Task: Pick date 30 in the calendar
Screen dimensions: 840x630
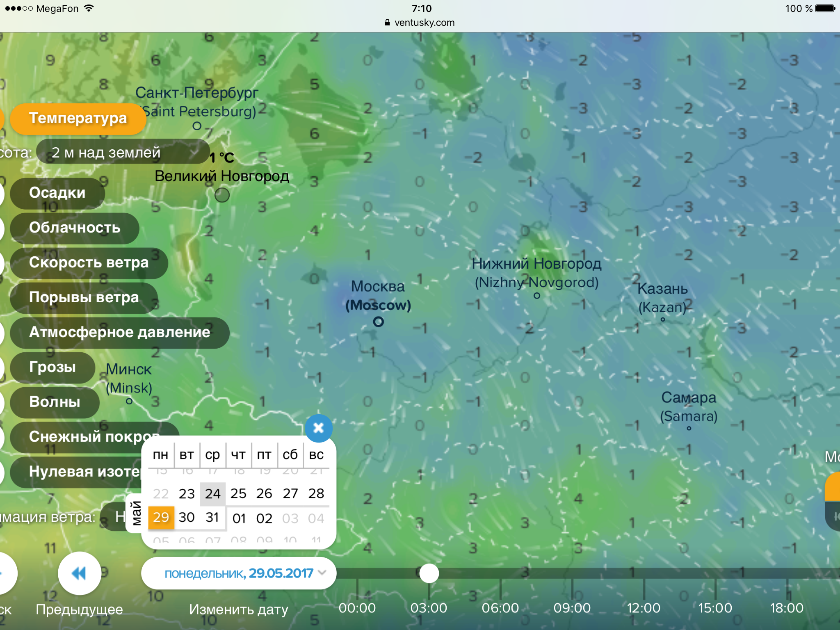Action: (x=187, y=517)
